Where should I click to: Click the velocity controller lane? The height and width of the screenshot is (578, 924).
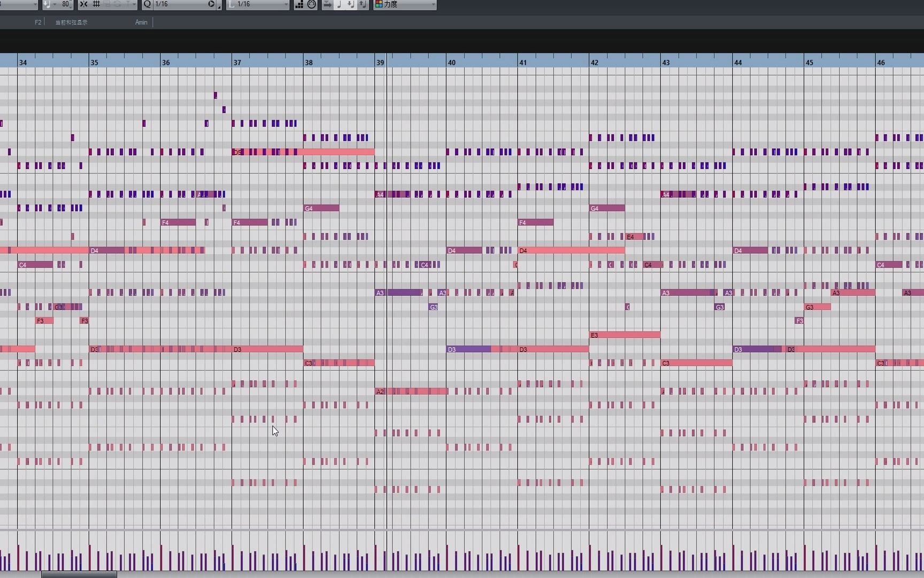(x=462, y=551)
